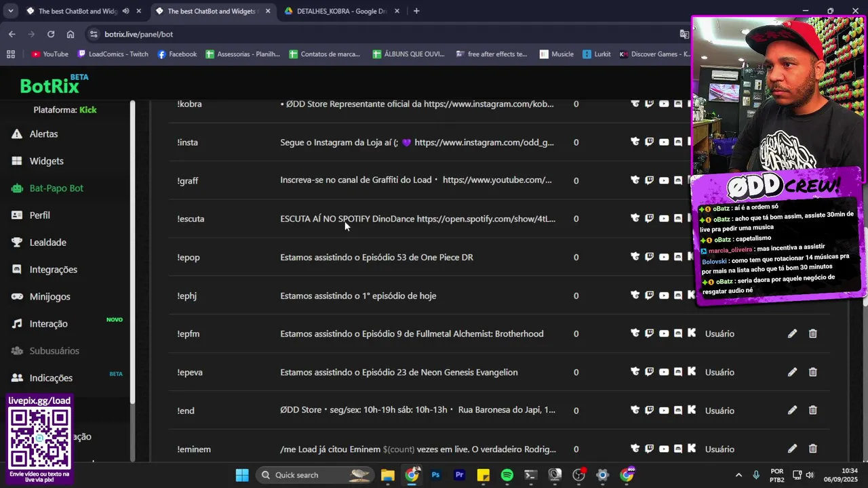Click the Windows Start button
The image size is (868, 488).
click(x=242, y=475)
